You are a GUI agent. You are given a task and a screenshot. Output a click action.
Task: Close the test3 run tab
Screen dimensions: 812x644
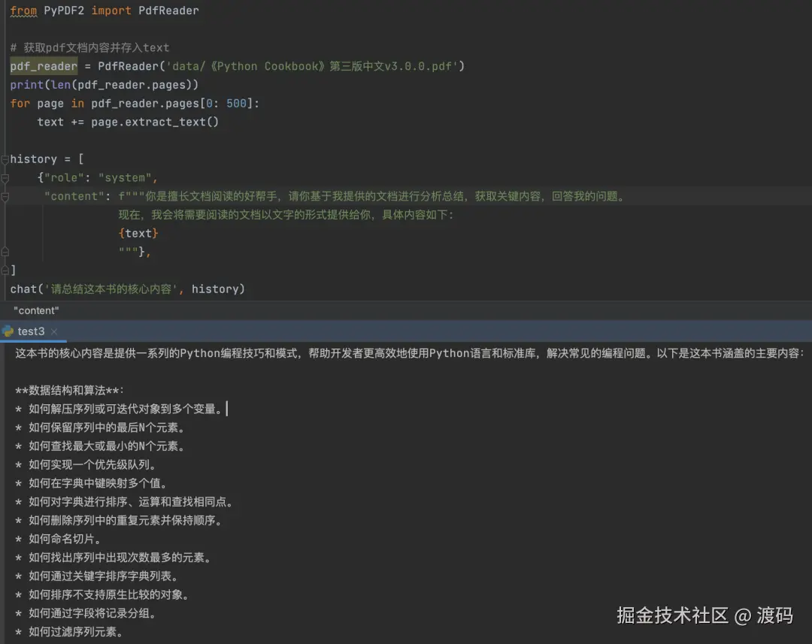54,331
